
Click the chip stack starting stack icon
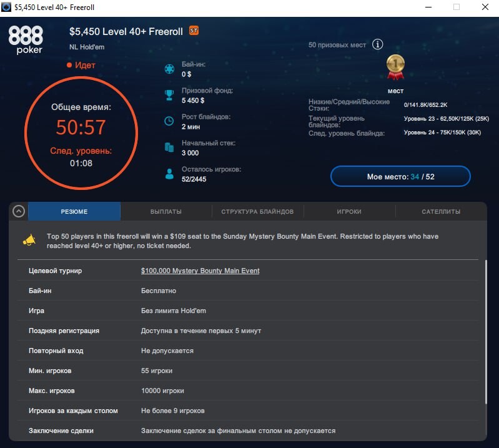pos(169,147)
